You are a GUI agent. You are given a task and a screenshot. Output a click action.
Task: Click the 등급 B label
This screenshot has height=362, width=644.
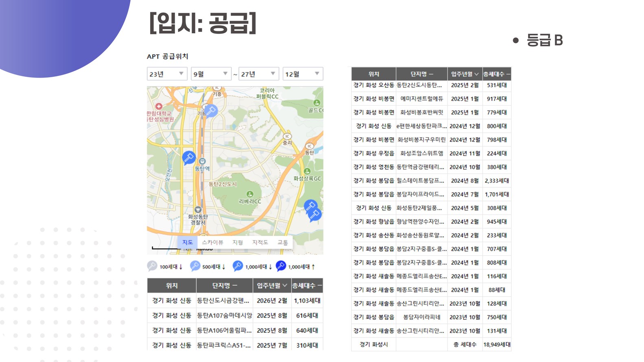[x=545, y=40]
